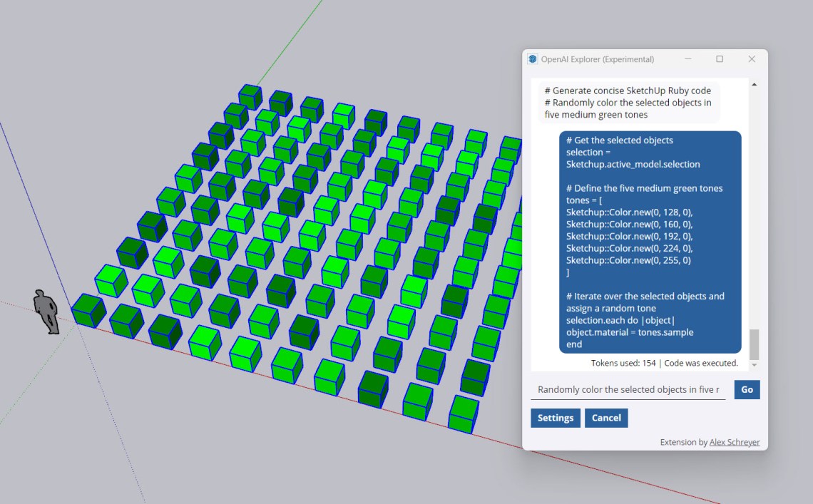813x504 pixels.
Task: Click the 'Tokens used: 154' status text
Action: click(x=623, y=363)
